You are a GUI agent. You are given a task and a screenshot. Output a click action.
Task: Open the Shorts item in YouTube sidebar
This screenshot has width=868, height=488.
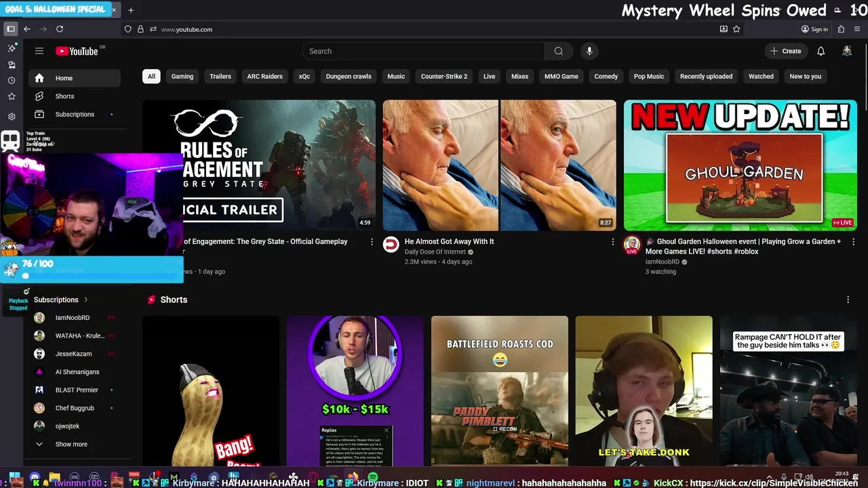coord(75,96)
